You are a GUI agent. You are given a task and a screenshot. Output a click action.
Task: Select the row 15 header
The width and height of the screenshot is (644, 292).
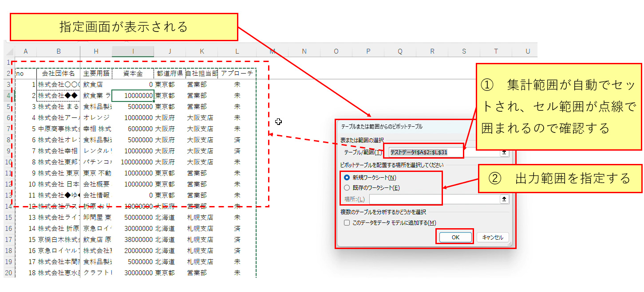click(x=9, y=218)
